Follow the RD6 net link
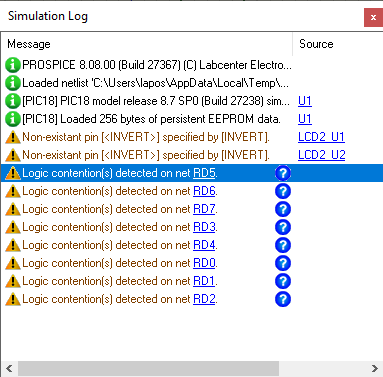Viewport: 383px width, 377px height. point(204,191)
